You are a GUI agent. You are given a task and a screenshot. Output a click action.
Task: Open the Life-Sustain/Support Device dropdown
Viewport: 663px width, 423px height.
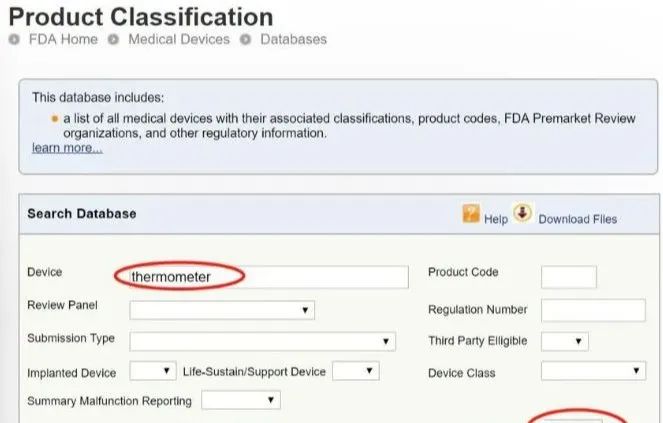coord(356,371)
